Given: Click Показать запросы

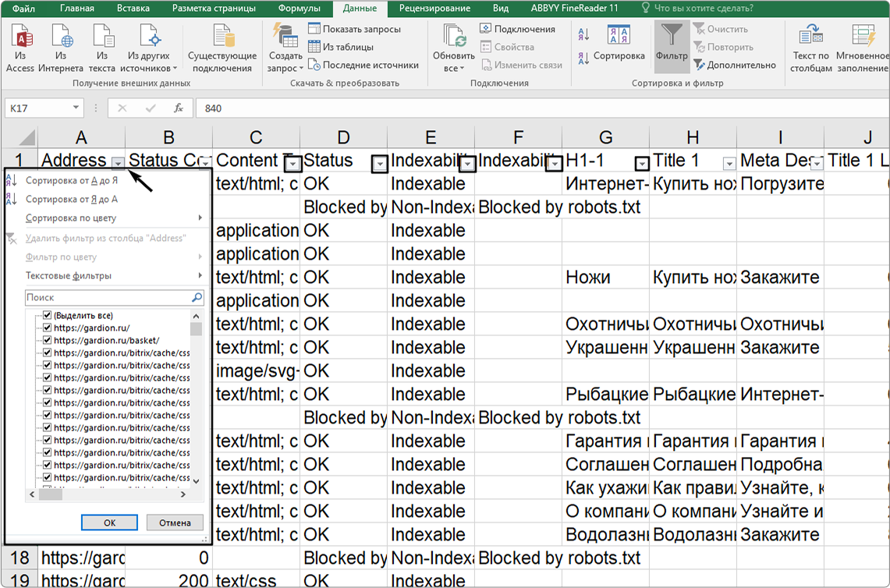Looking at the screenshot, I should [354, 29].
